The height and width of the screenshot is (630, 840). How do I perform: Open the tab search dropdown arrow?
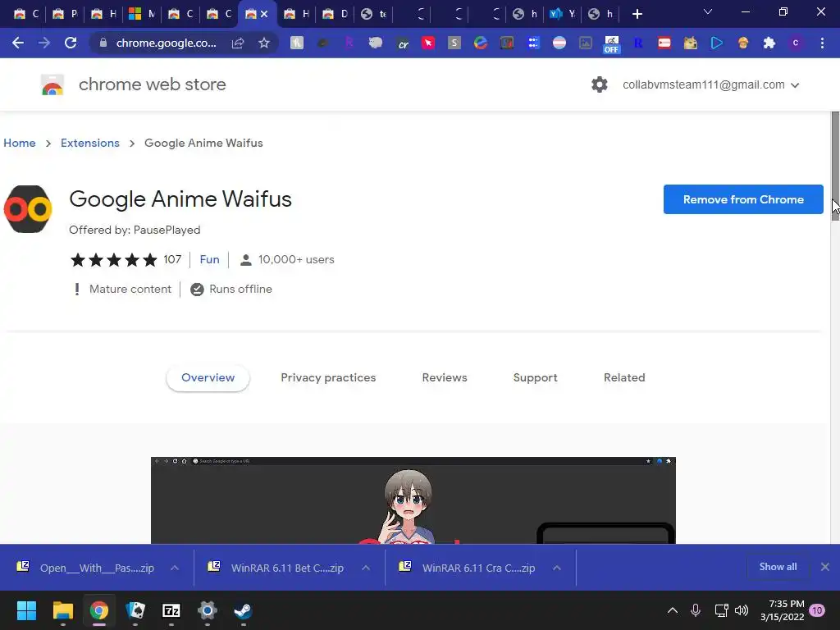pos(708,11)
